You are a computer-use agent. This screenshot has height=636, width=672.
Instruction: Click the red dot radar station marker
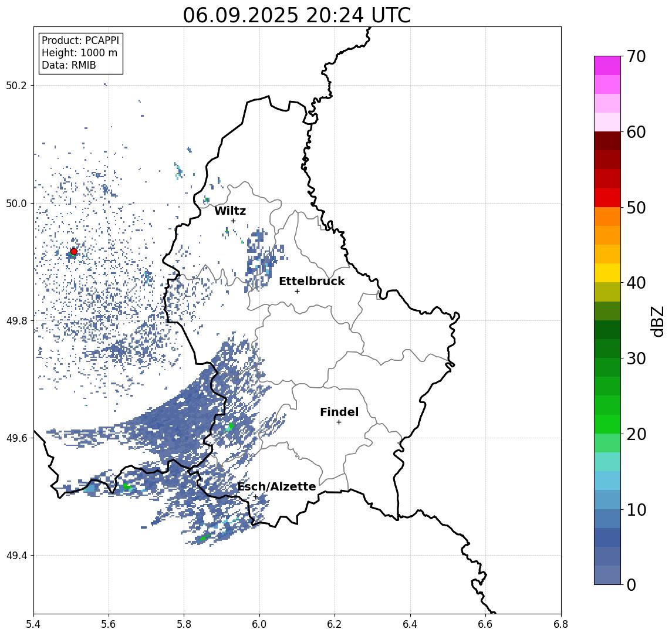(74, 252)
